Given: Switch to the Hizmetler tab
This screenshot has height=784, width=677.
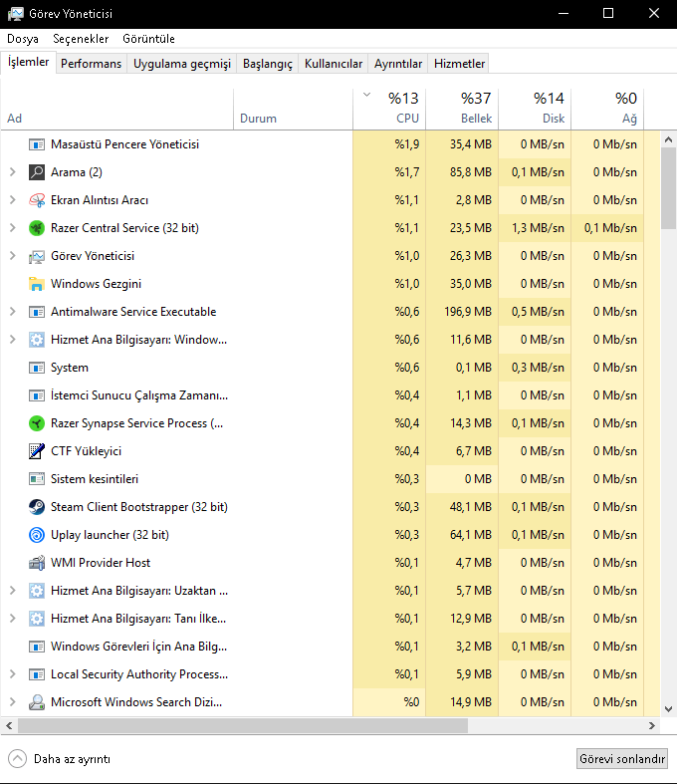Looking at the screenshot, I should tap(459, 64).
